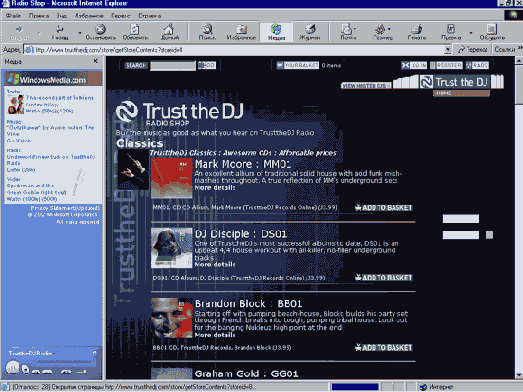Add Brandon Block BB01 to basket

click(384, 348)
